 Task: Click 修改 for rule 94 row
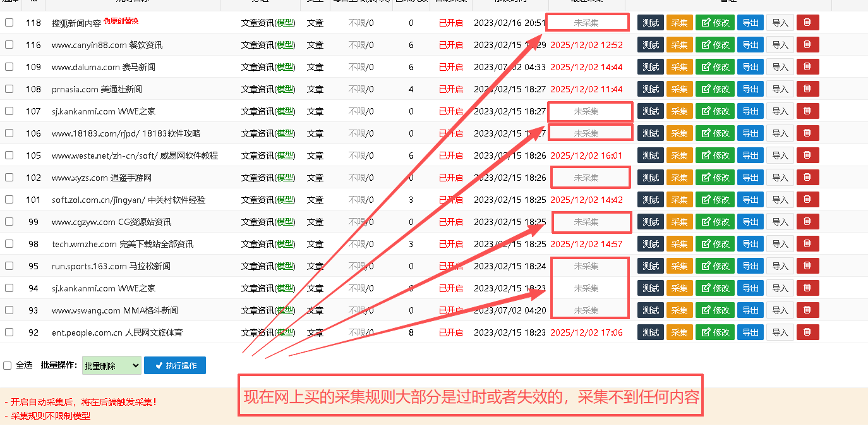pos(715,288)
